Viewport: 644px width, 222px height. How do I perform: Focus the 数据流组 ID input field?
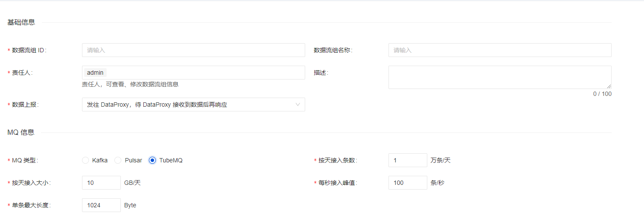click(193, 50)
